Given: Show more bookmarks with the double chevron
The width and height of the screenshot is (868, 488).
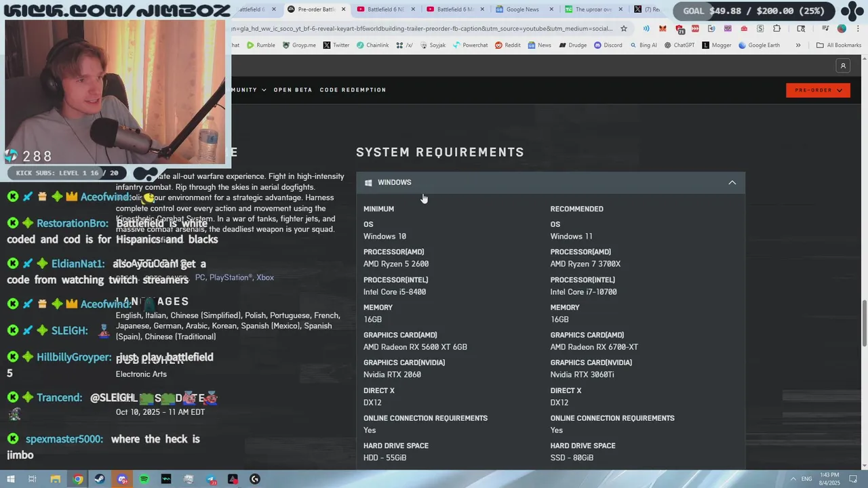Looking at the screenshot, I should coord(798,45).
